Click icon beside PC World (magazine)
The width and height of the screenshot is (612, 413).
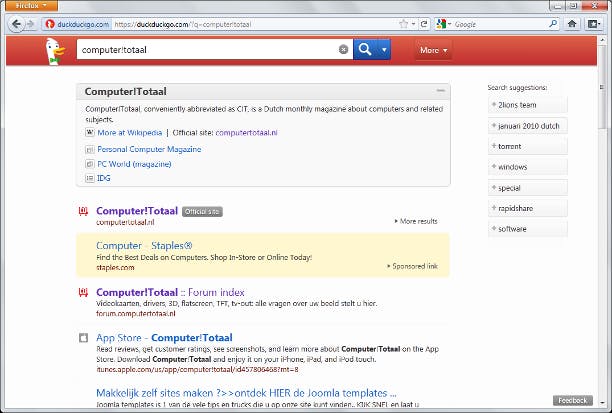click(90, 164)
